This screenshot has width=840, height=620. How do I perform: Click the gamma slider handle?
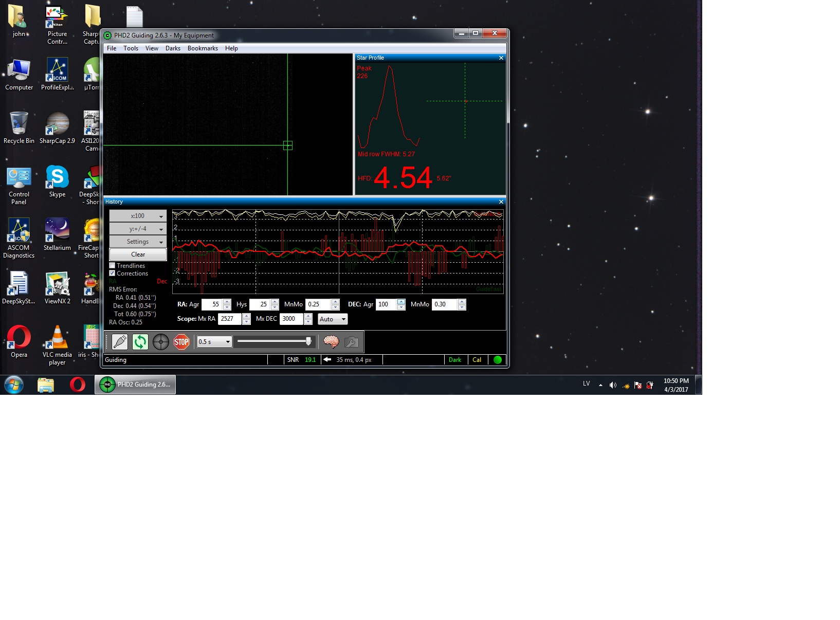[x=308, y=341]
